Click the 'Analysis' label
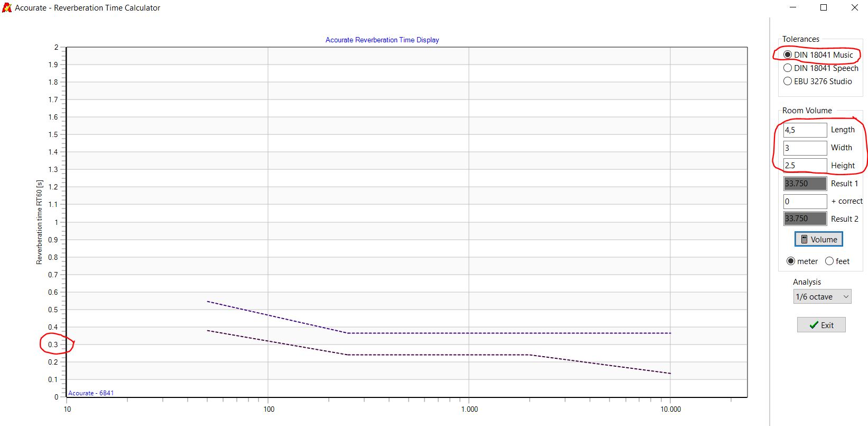This screenshot has height=426, width=868. tap(807, 282)
